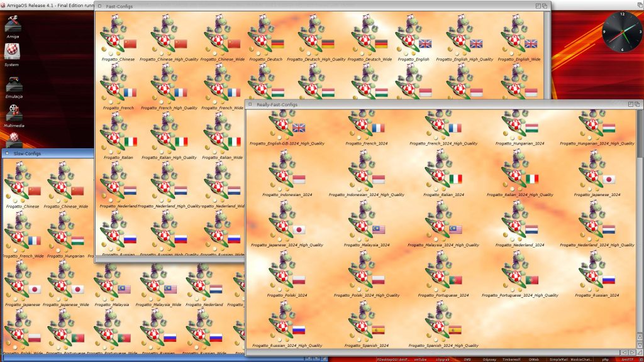Select Frogatto_Nederland_High_Quality in Fast-Configs

169,185
